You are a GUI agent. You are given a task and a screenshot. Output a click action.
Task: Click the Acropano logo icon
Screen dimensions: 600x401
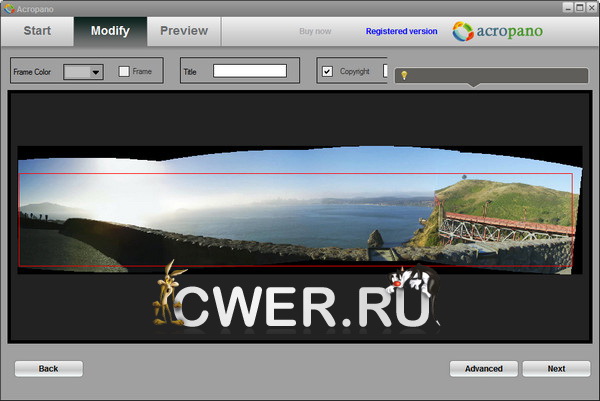(463, 31)
